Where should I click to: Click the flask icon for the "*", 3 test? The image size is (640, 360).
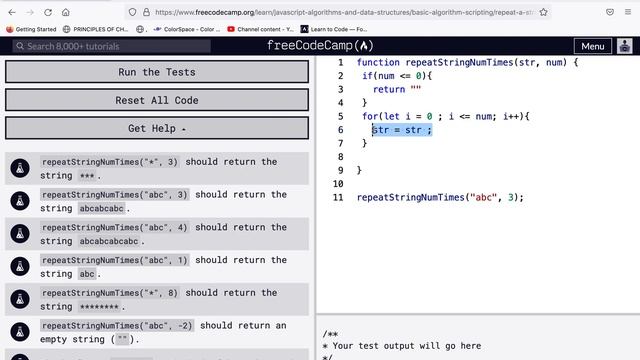point(20,168)
